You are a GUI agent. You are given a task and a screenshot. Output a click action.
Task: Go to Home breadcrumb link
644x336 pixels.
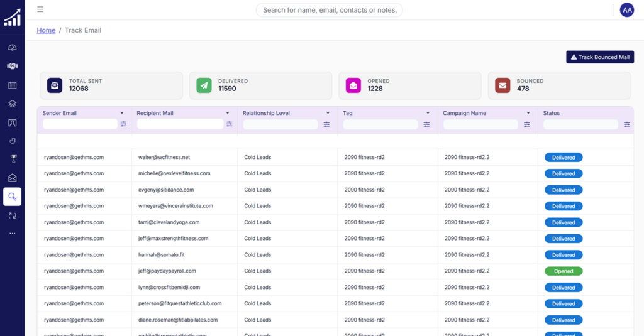[46, 30]
